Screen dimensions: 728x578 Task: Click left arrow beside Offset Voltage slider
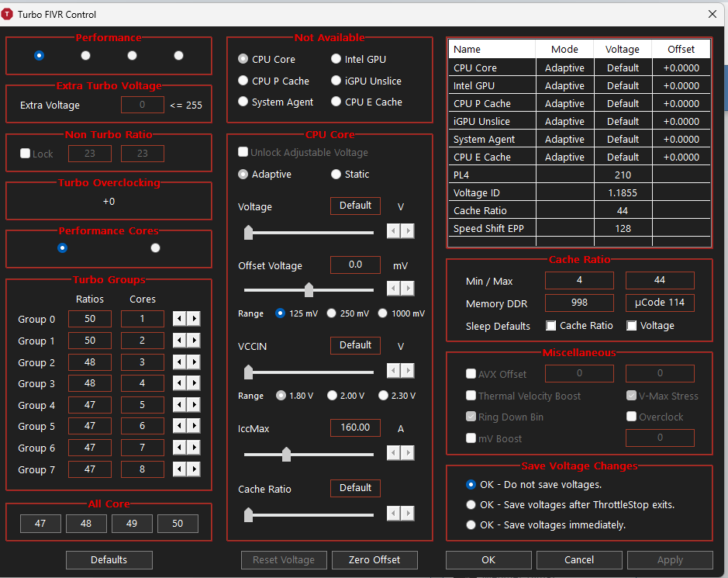click(394, 289)
